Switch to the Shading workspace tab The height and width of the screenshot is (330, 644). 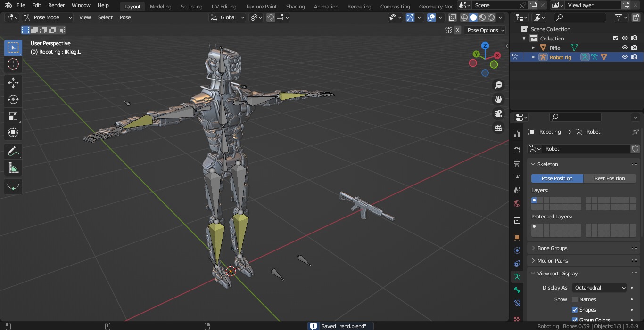295,6
